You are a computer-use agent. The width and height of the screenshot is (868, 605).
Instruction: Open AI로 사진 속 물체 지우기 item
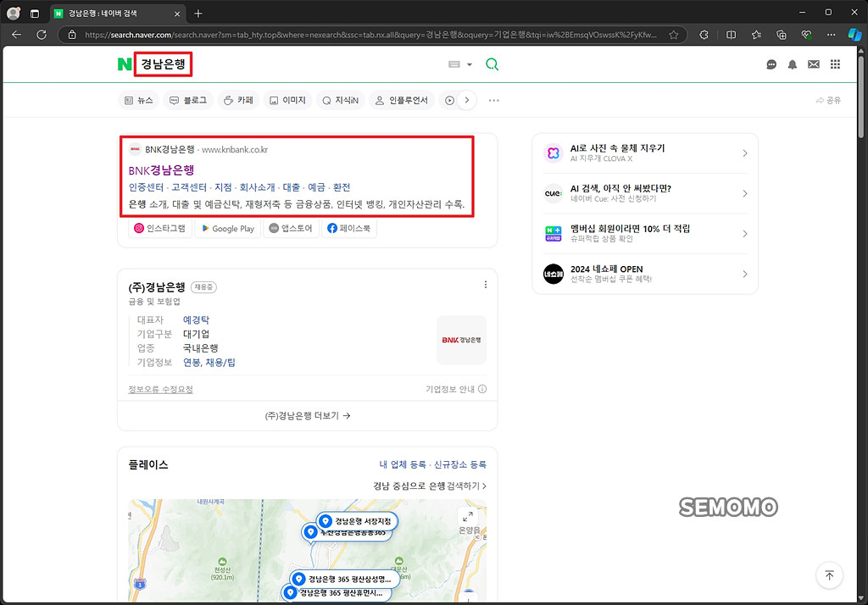[645, 153]
